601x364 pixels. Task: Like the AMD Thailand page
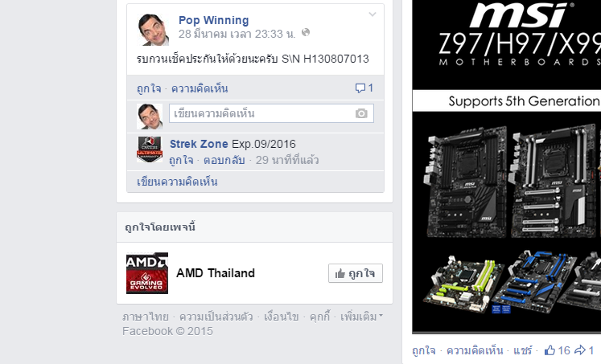(x=356, y=273)
